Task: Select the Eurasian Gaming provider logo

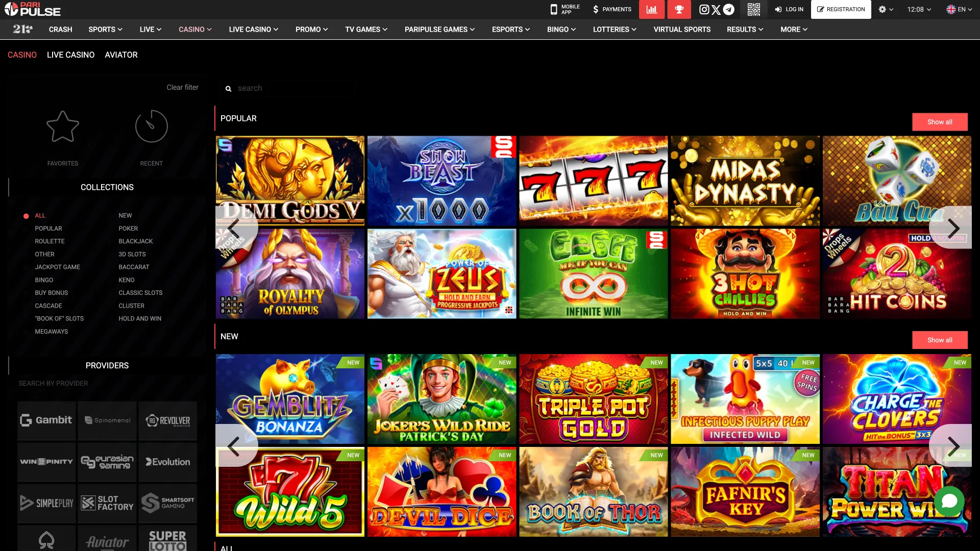Action: pyautogui.click(x=107, y=462)
